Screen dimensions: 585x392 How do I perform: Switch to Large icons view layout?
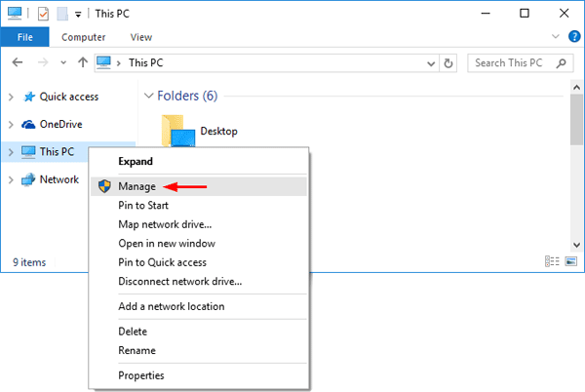569,262
